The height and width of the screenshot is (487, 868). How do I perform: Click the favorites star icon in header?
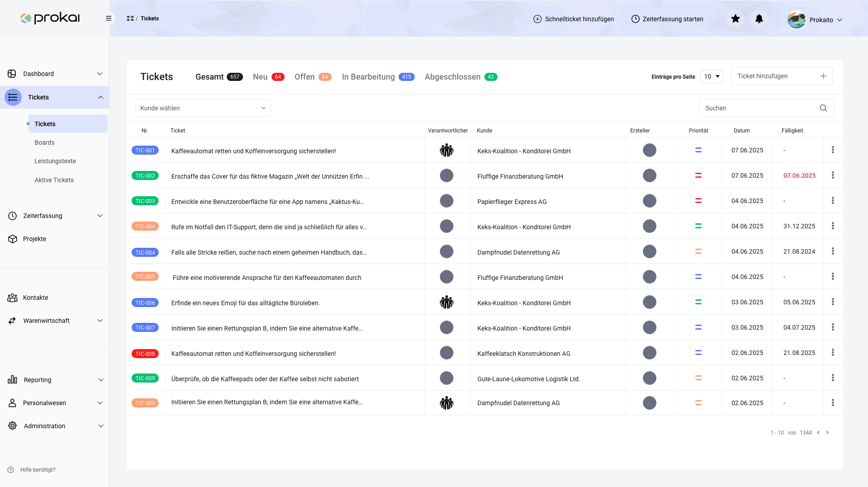pos(736,19)
